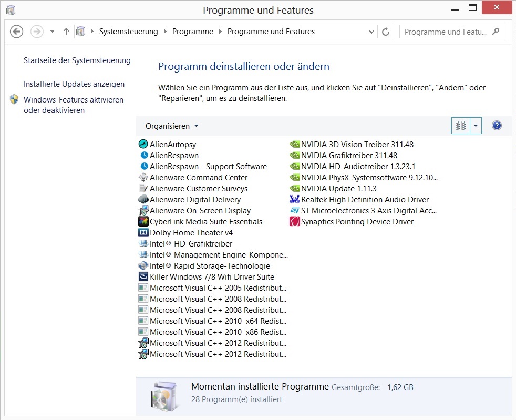Open help with the question mark icon
Viewport: 516px width, 420px height.
coord(497,126)
